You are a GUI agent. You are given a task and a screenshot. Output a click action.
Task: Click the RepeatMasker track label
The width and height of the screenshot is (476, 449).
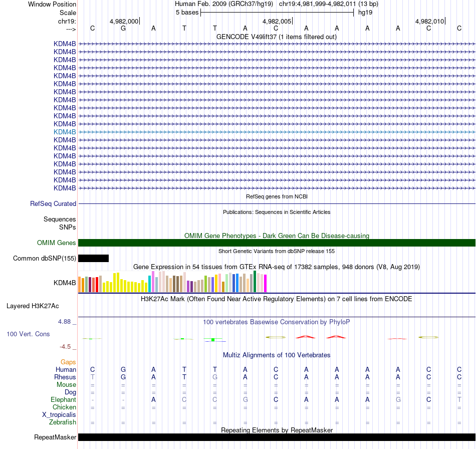[x=55, y=437]
